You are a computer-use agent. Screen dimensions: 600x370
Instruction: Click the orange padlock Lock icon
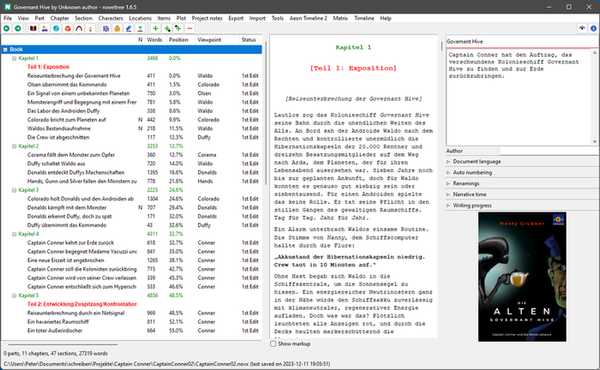[x=117, y=28]
